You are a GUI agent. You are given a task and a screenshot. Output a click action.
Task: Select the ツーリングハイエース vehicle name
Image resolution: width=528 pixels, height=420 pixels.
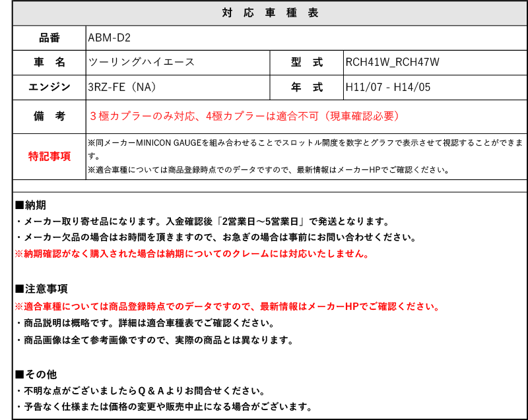click(x=141, y=62)
